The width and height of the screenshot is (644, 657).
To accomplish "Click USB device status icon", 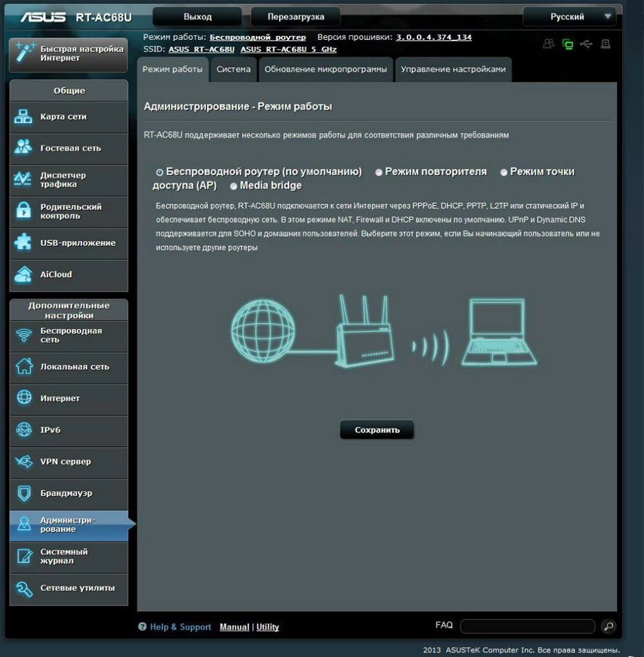I will tap(586, 44).
